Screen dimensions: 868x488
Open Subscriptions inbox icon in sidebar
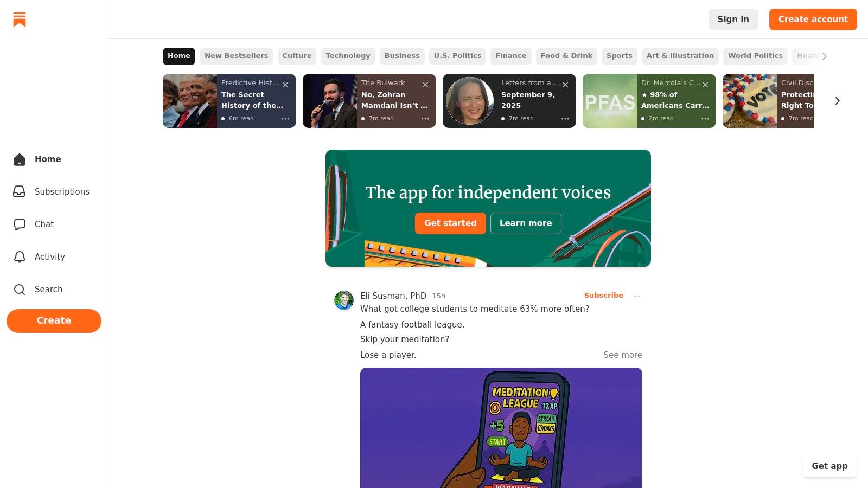20,192
